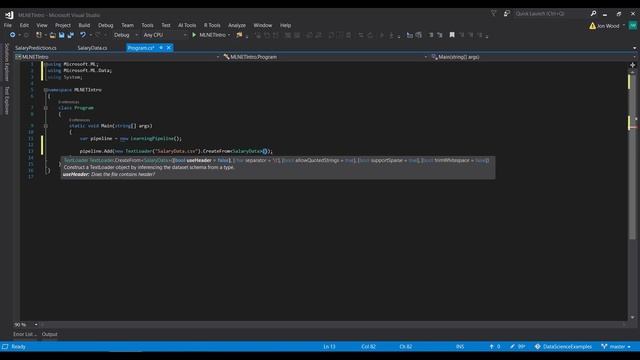Open the View menu
The width and height of the screenshot is (640, 360).
point(42,25)
